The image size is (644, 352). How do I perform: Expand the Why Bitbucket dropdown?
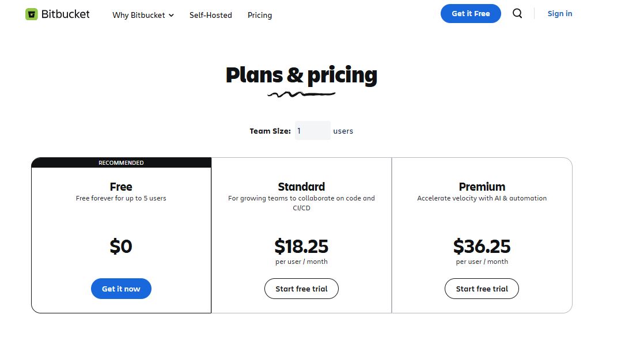coord(138,16)
